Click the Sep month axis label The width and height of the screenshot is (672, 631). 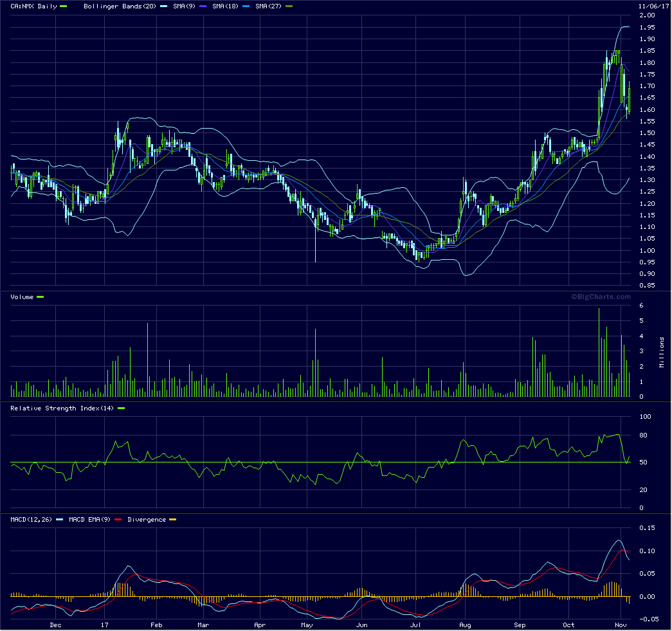520,625
